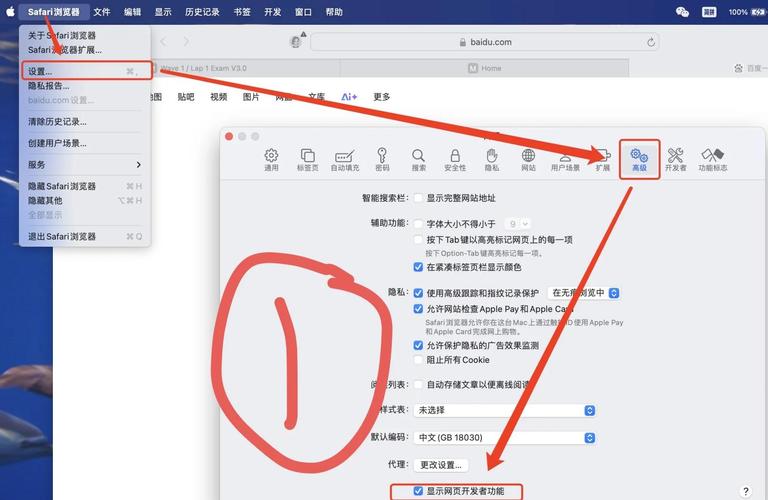This screenshot has width=768, height=500.
Task: Choose 创建用户场景... menu item
Action: coord(85,143)
